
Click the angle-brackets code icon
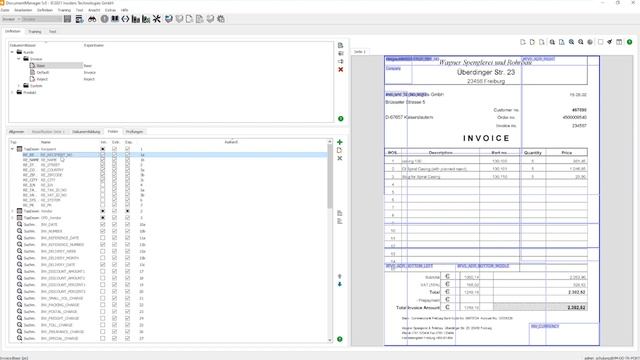coord(125,19)
